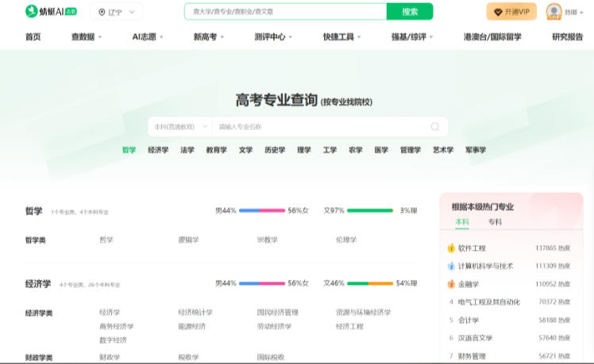The image size is (594, 364).
Task: Open the 经济统计学 major link
Action: tap(195, 312)
